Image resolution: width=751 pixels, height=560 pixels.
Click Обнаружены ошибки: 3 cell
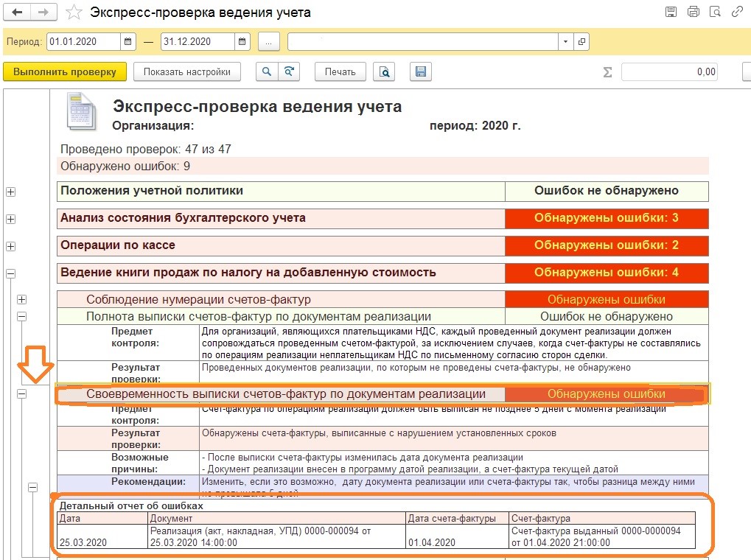pos(607,218)
